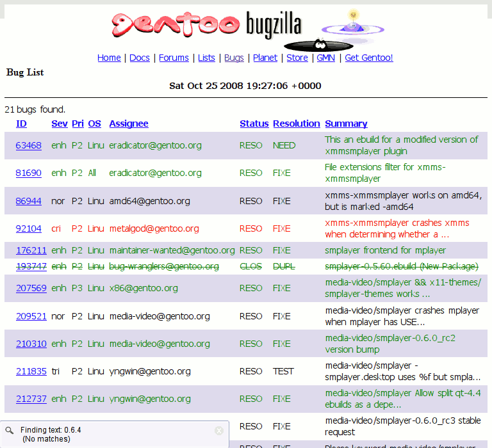Click TEST resolution in bug 211835 row
The width and height of the screenshot is (492, 448).
[x=283, y=371]
